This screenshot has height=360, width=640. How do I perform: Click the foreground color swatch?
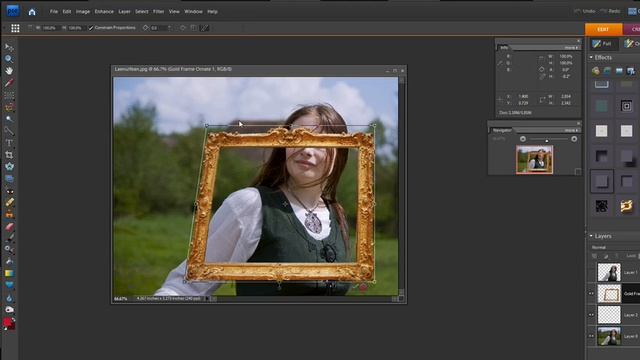(x=8, y=323)
